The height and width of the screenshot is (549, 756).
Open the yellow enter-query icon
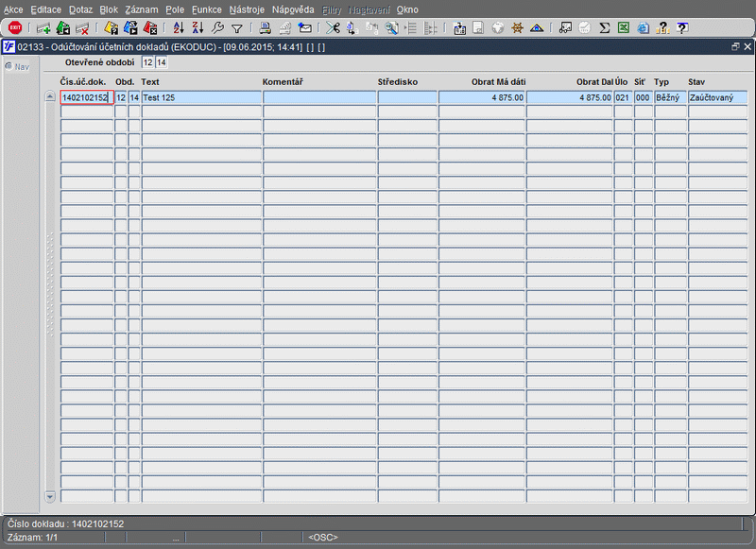(112, 28)
